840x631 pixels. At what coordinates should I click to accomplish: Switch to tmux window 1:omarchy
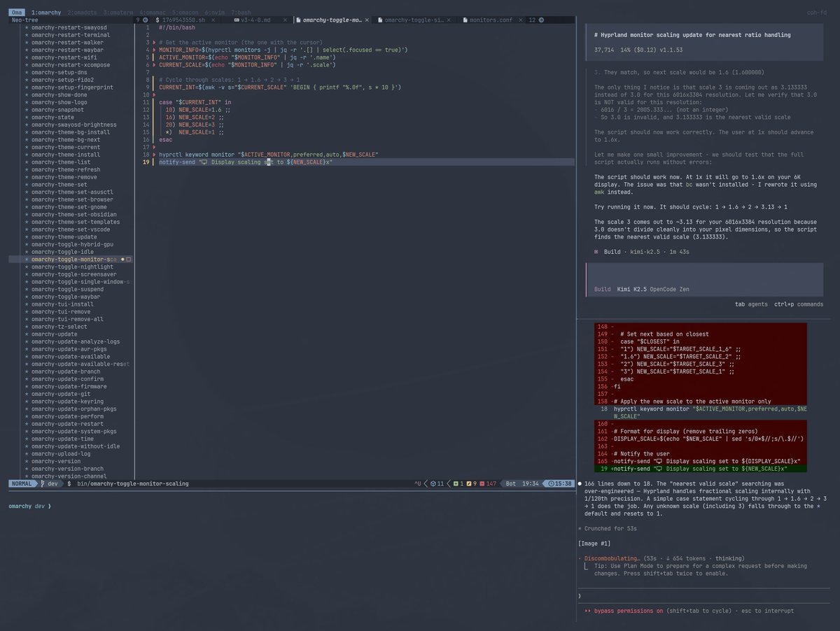pyautogui.click(x=46, y=12)
